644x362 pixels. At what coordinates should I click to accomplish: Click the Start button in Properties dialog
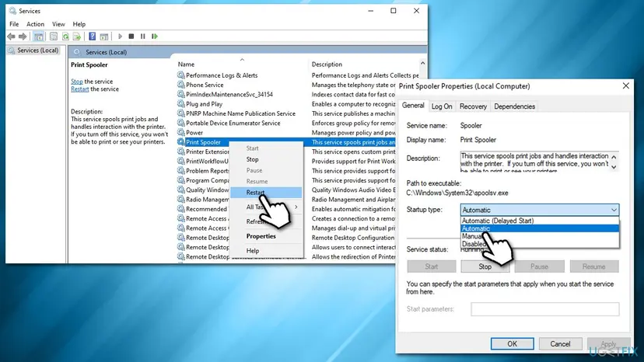431,266
